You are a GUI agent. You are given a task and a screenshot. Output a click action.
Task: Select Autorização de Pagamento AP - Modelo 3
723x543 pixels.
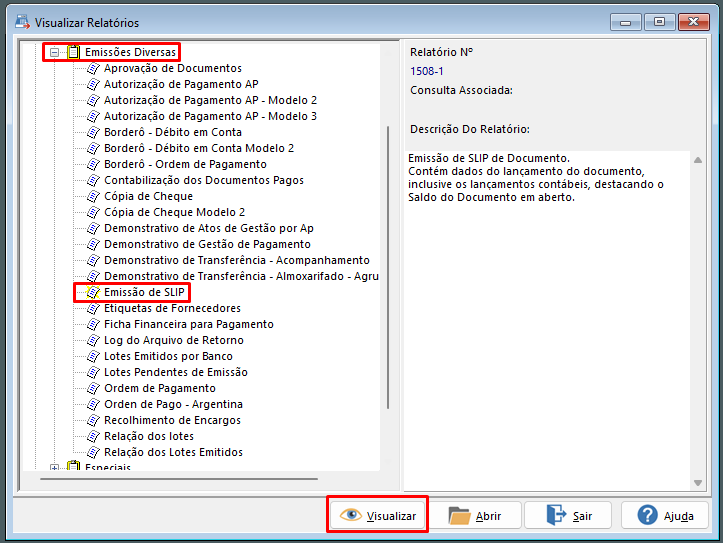211,116
